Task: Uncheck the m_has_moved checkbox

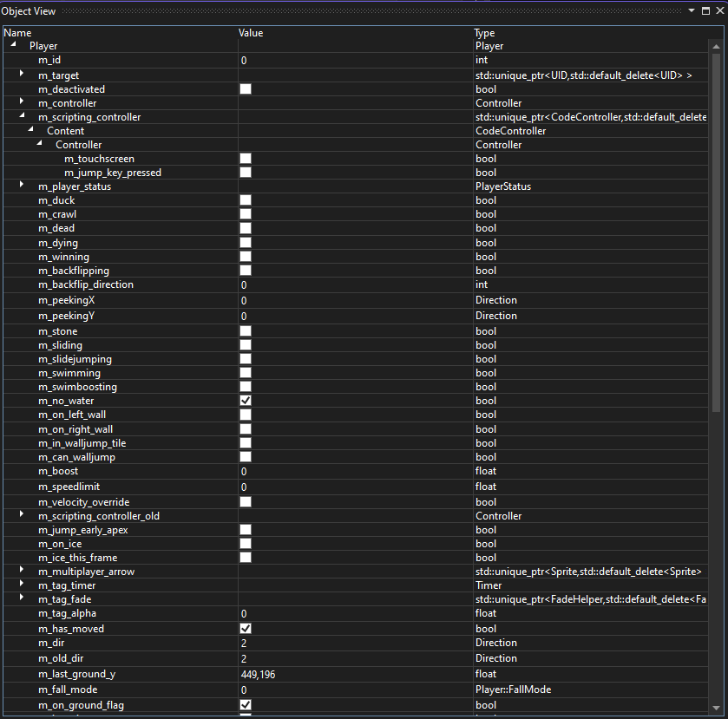Action: click(246, 628)
